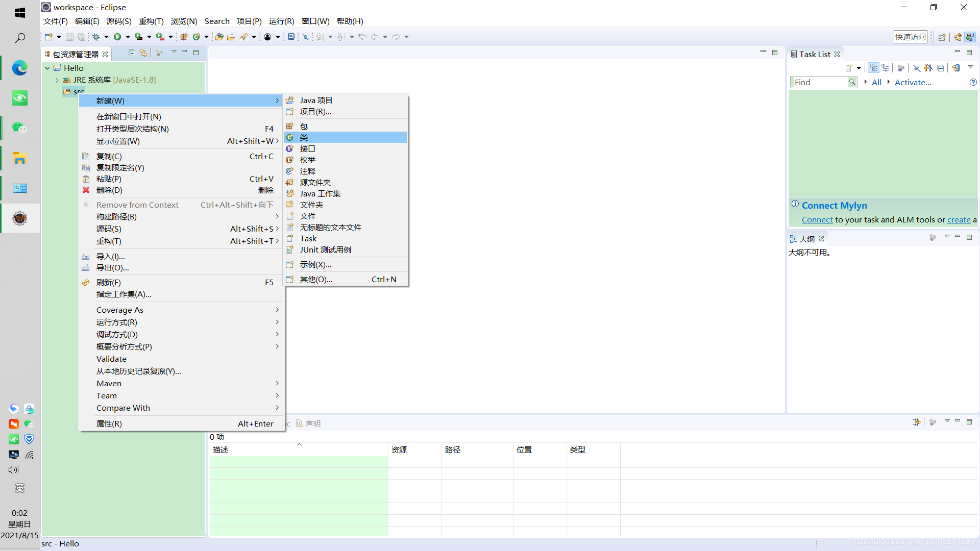Click the Open Console monitor toolbar icon
This screenshot has height=551, width=980.
pyautogui.click(x=291, y=37)
